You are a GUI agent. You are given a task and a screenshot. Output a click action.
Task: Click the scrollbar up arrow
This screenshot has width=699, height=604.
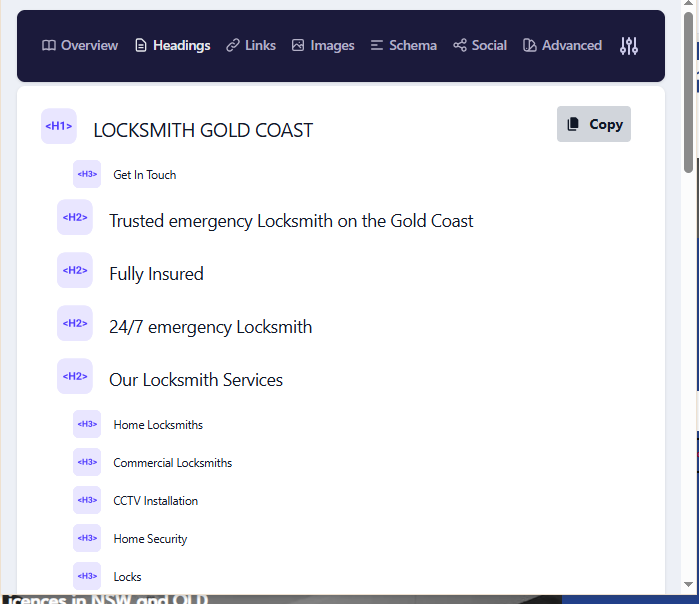(x=688, y=3)
